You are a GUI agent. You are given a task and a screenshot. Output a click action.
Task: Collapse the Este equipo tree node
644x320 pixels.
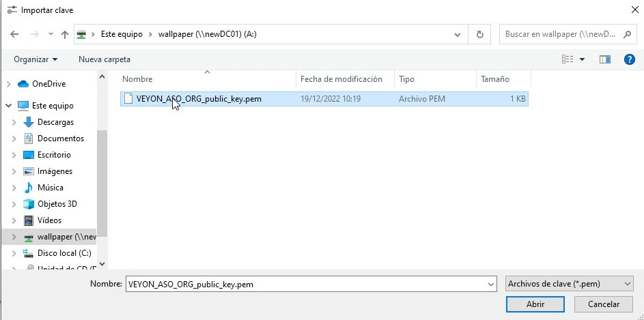[8, 106]
